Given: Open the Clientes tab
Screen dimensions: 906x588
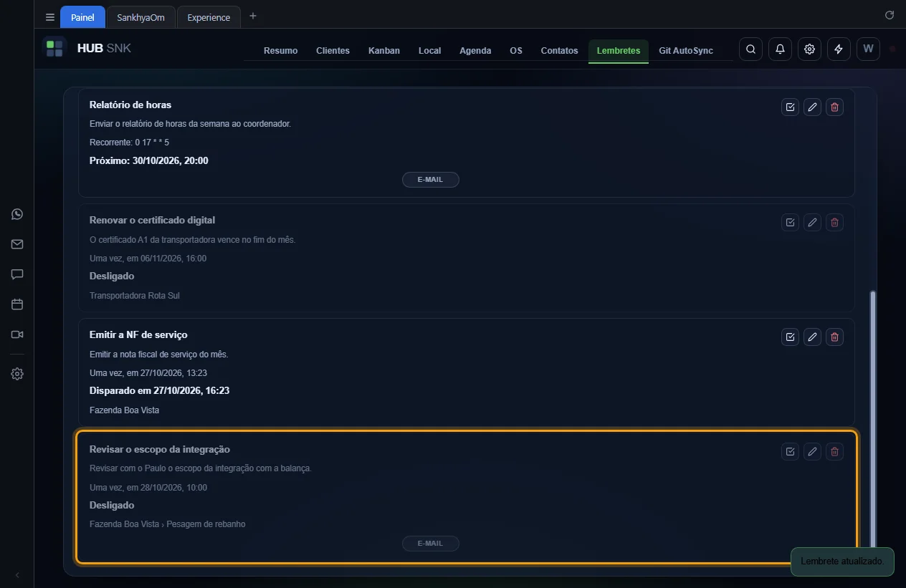Looking at the screenshot, I should [333, 51].
